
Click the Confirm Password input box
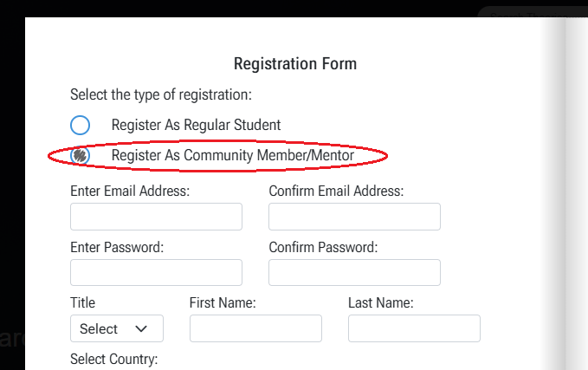(x=354, y=273)
